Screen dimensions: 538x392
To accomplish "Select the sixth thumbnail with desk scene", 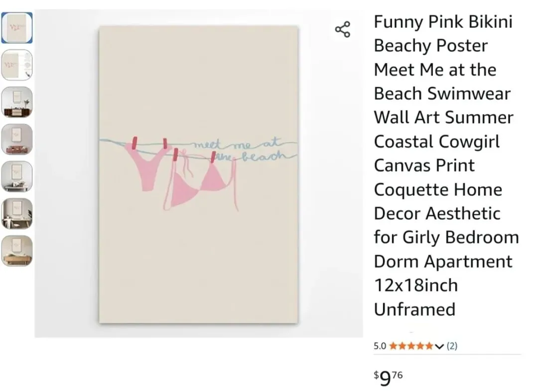I will tap(17, 213).
